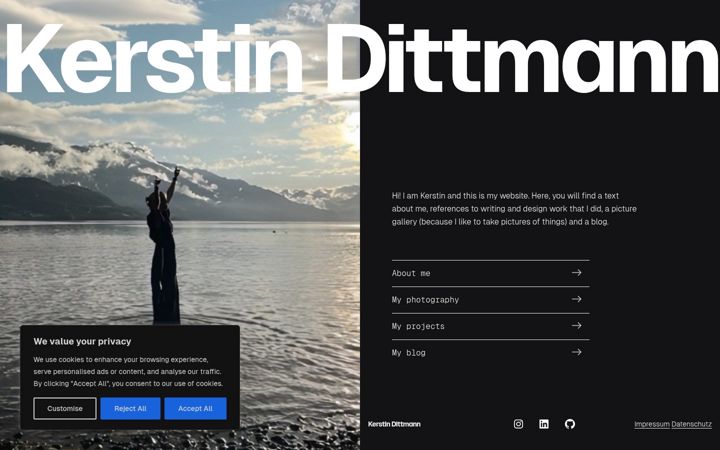Click the arrow beside My photography
The height and width of the screenshot is (450, 720).
(x=576, y=299)
